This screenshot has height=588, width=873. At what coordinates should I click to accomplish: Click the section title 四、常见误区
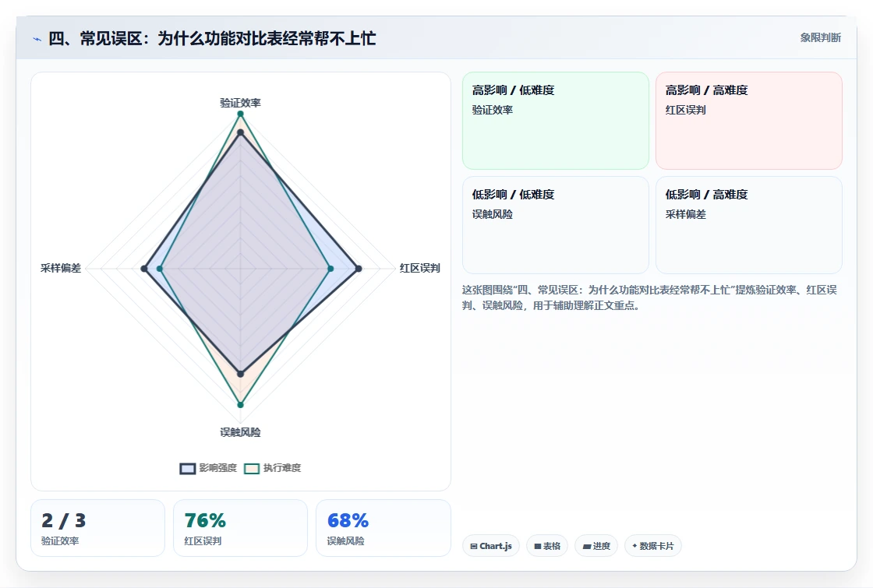click(212, 38)
